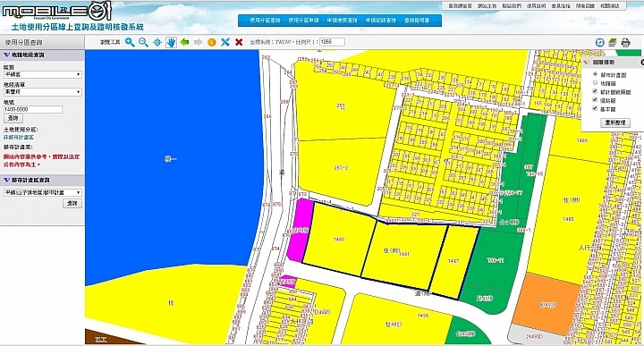Select the blue measure tool icon
644x346 pixels.
click(225, 42)
